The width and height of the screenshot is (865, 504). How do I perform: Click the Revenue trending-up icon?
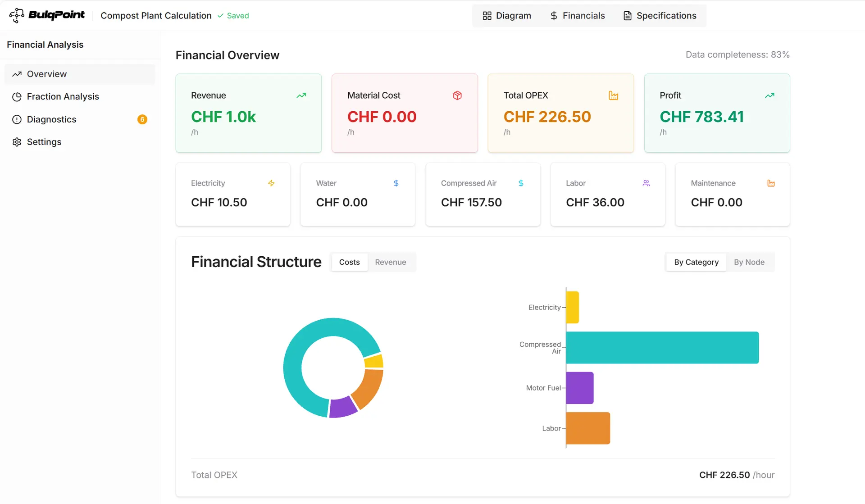point(301,95)
